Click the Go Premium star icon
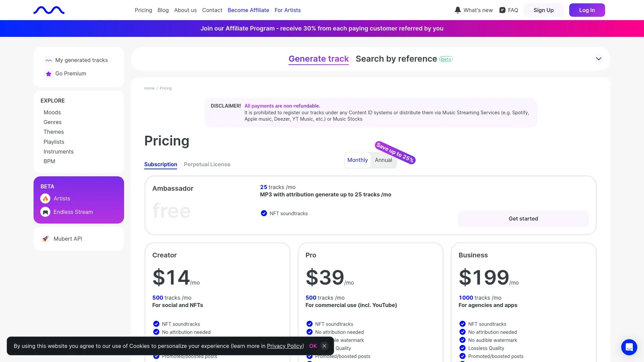 [x=49, y=73]
